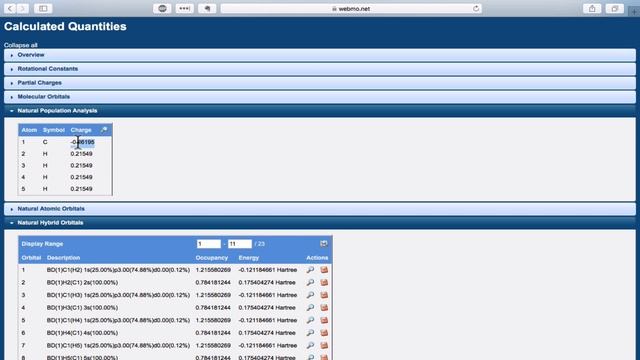
Task: View orbital 3 with magnifier icon
Action: 310,295
